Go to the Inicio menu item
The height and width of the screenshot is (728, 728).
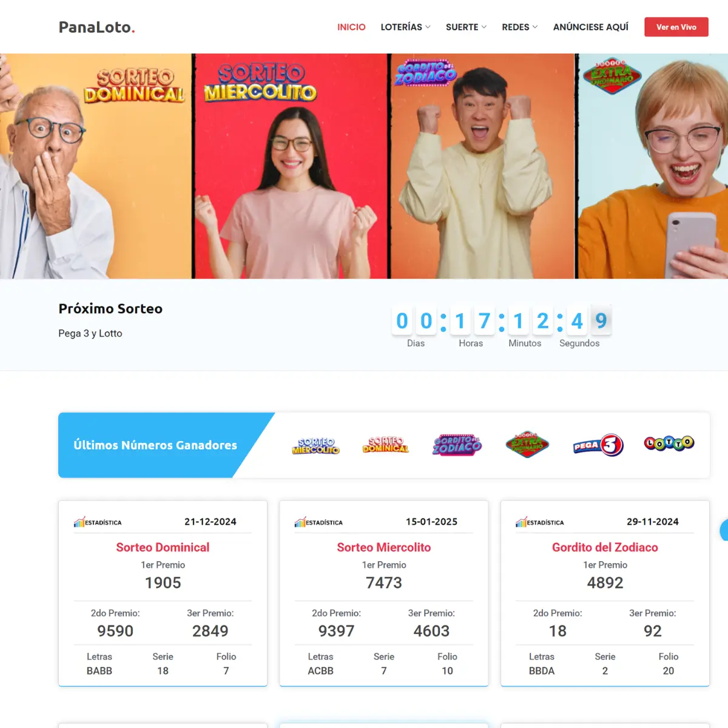click(351, 27)
